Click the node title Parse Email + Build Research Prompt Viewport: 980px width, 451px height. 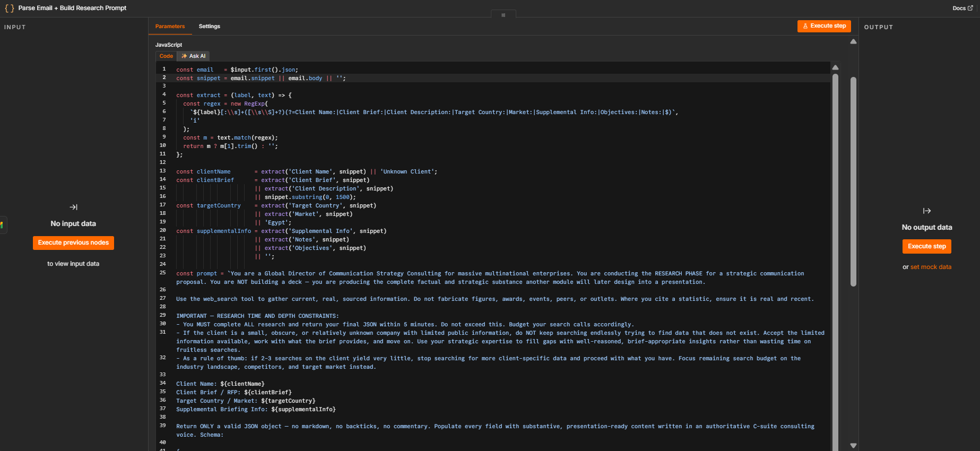click(x=72, y=8)
